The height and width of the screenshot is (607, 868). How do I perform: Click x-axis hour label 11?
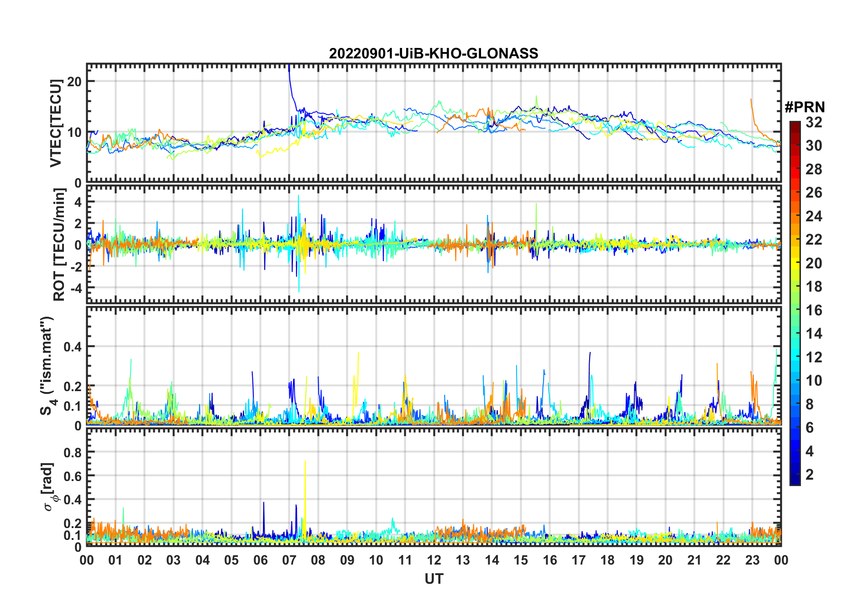[405, 560]
